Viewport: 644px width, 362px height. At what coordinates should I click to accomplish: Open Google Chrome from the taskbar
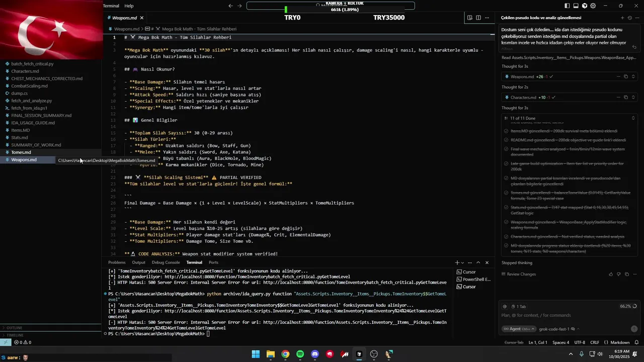[285, 354]
